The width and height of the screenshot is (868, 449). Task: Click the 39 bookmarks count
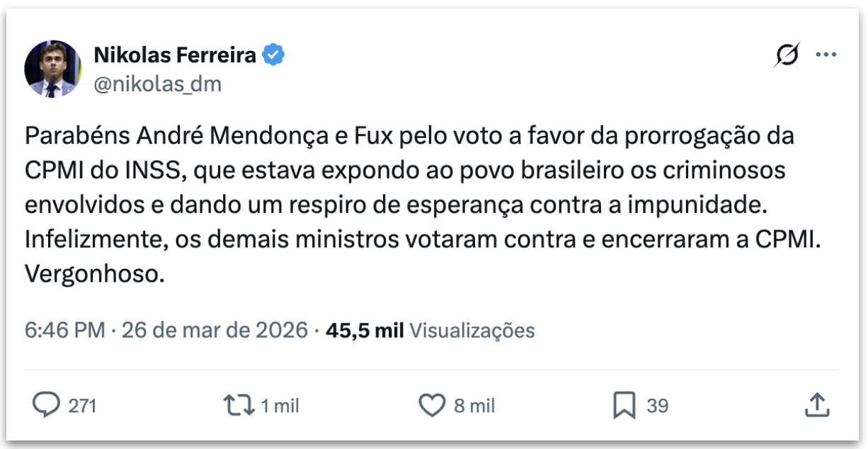658,406
